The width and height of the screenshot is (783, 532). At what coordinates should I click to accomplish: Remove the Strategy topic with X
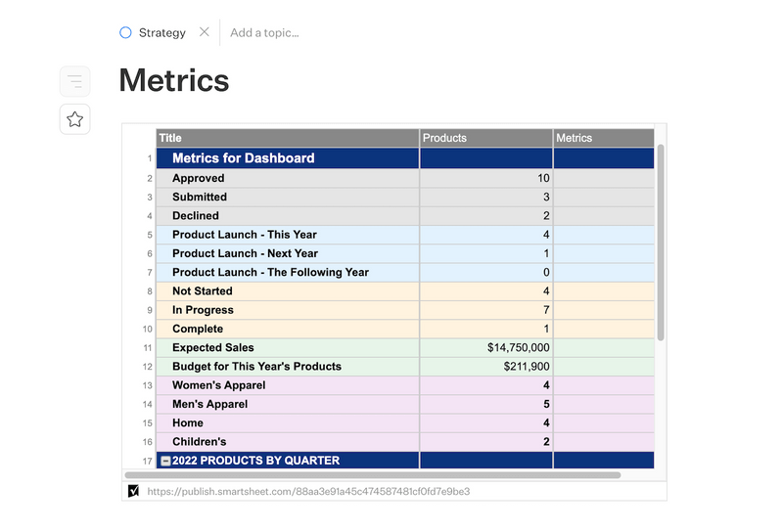(x=204, y=32)
